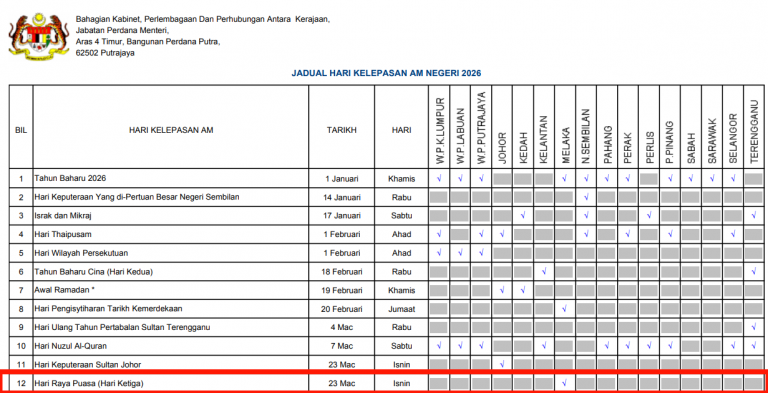Click the 'P.PINANG' column header

[x=670, y=142]
